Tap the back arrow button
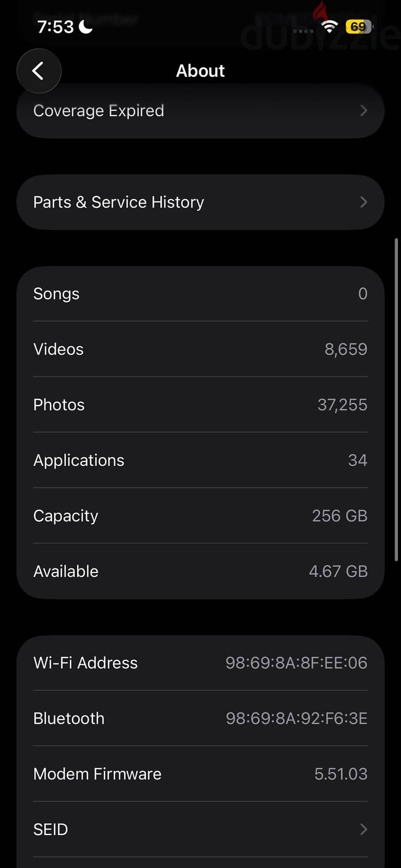401x868 pixels. coord(39,71)
